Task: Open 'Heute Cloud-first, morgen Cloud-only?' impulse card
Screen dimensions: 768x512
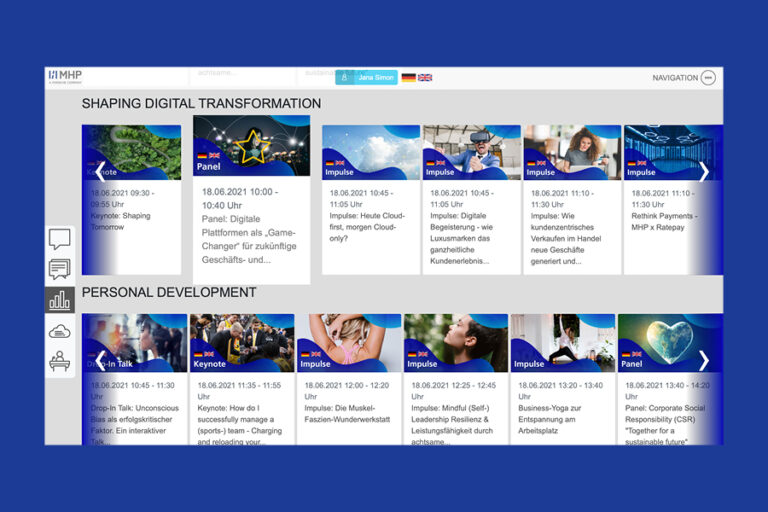Action: [x=371, y=200]
